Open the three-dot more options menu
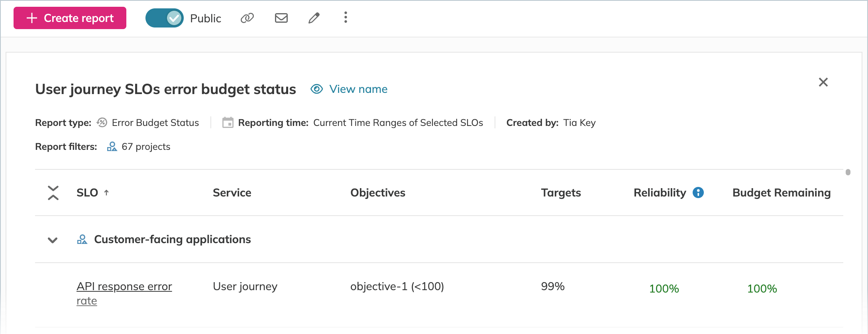Screen dimensions: 868x334 pos(346,18)
